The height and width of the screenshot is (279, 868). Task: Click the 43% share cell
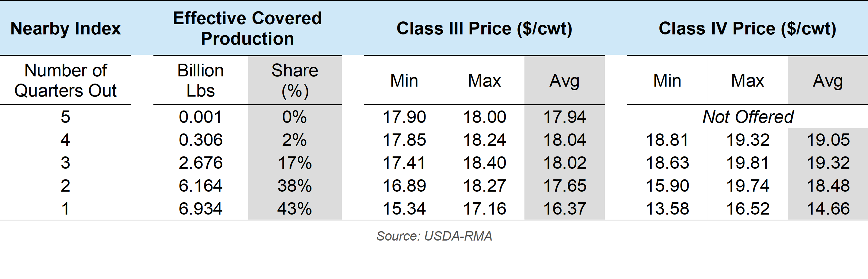tap(295, 208)
